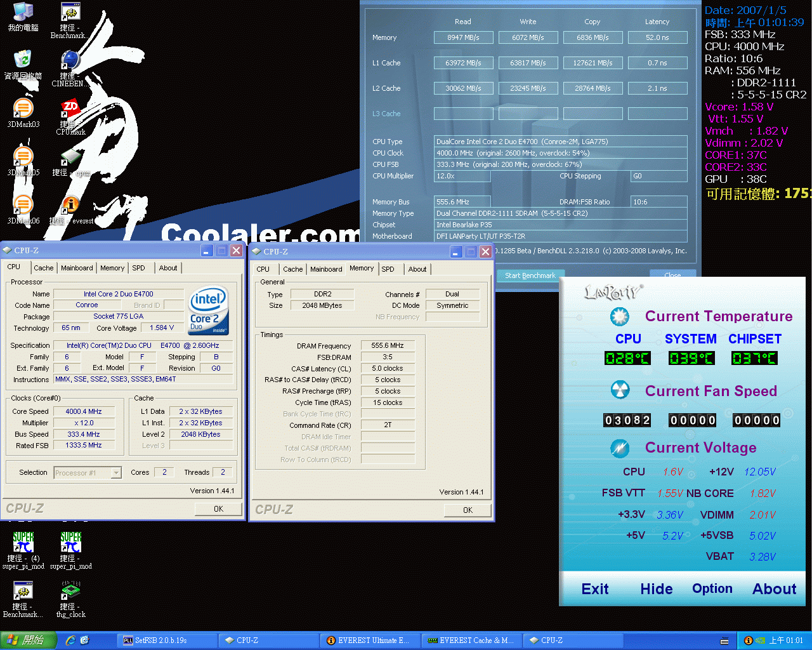
Task: Click the CAS# Latency 5.0 clocks field
Action: (388, 368)
